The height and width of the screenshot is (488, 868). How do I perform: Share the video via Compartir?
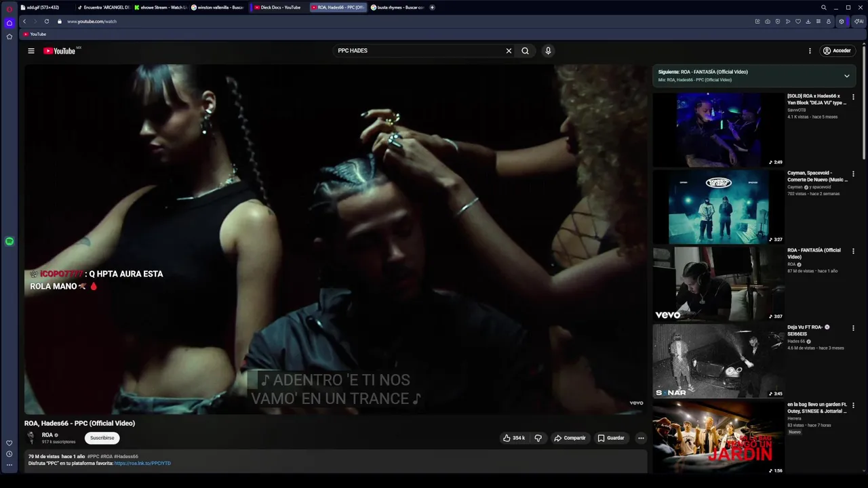[570, 438]
